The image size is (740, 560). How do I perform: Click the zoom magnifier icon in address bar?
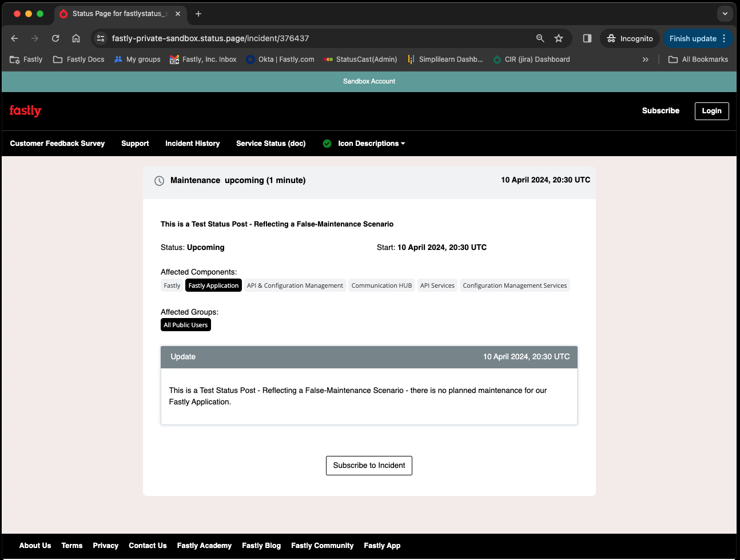click(x=540, y=38)
